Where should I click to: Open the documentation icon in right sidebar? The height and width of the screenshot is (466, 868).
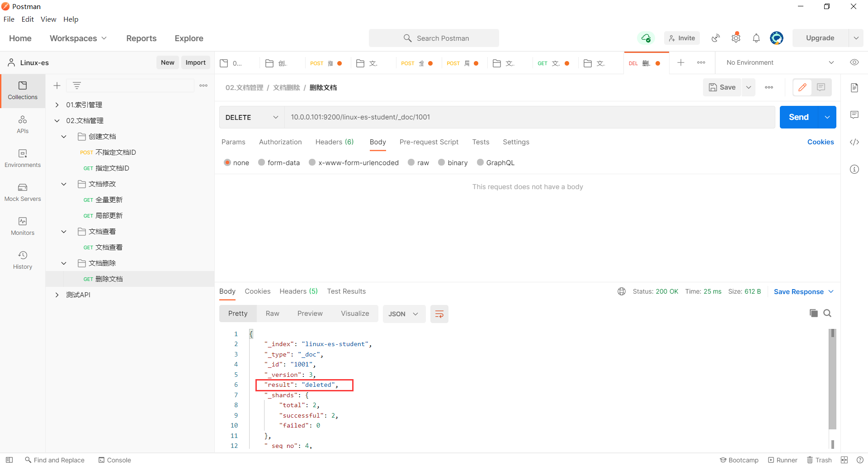pyautogui.click(x=854, y=87)
